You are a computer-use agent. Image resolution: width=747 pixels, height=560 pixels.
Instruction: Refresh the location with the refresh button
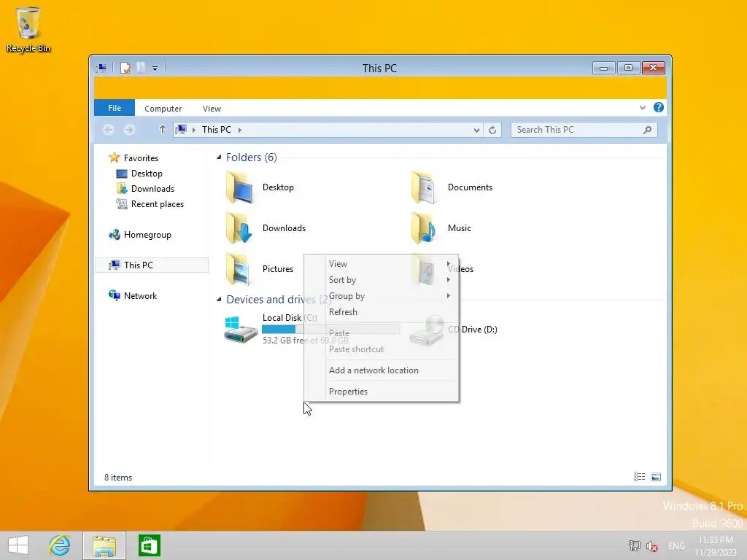click(x=492, y=130)
